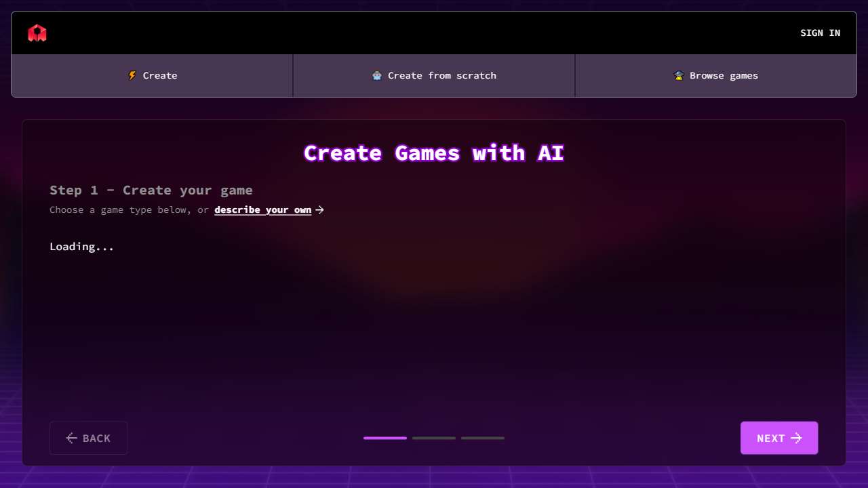Viewport: 868px width, 488px height.
Task: Select the last step indicator bar
Action: 483,439
